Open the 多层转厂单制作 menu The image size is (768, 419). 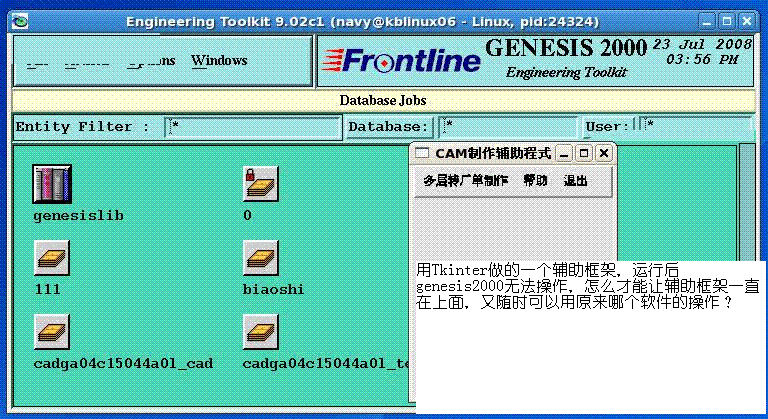465,180
